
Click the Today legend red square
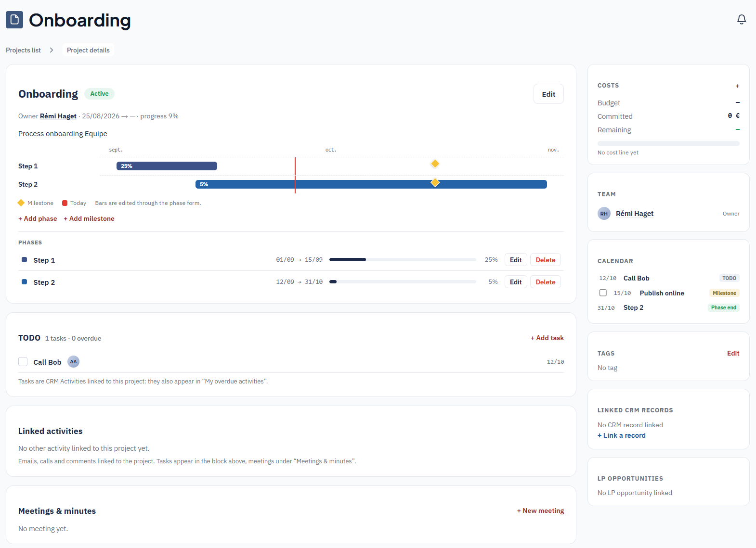[65, 203]
